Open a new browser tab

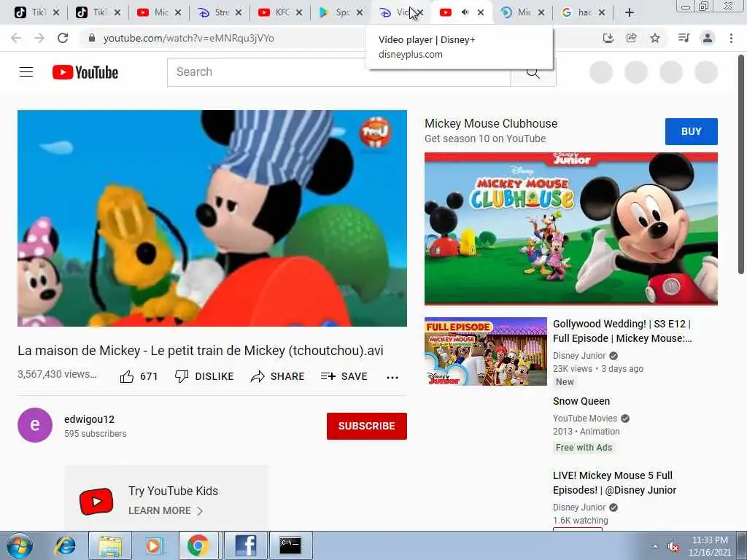click(630, 12)
